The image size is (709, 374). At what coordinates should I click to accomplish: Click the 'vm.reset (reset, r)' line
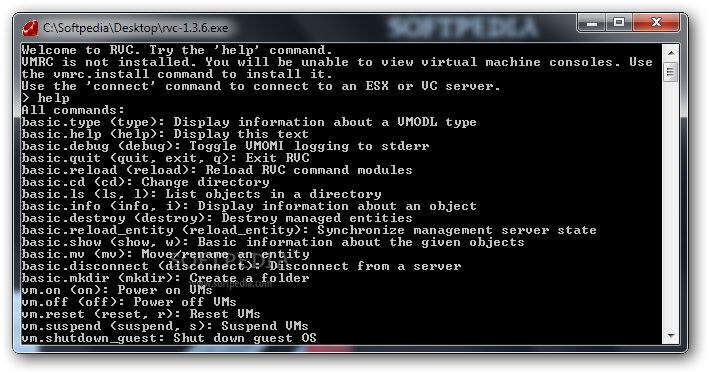pyautogui.click(x=141, y=314)
